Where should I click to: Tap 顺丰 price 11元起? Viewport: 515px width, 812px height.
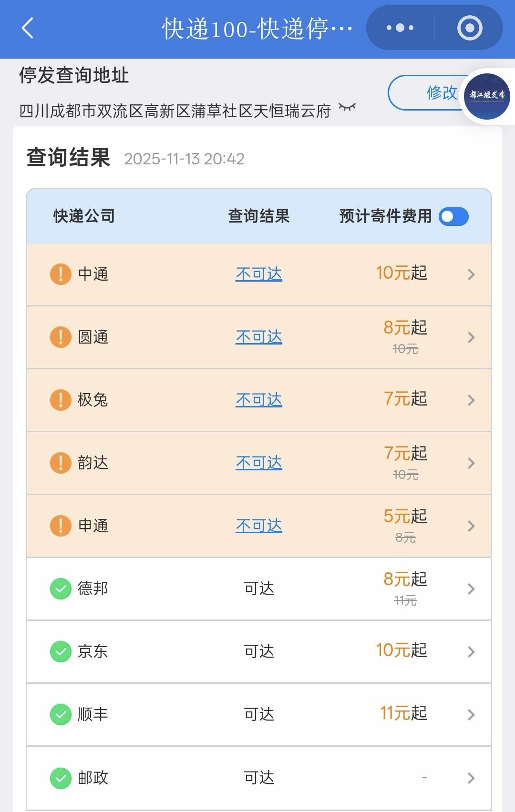(x=403, y=713)
